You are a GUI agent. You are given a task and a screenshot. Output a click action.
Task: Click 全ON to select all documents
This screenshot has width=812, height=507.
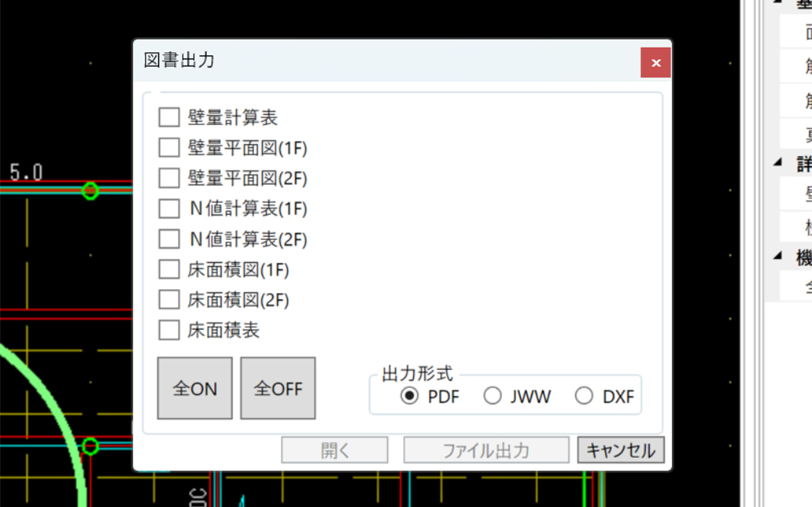194,387
